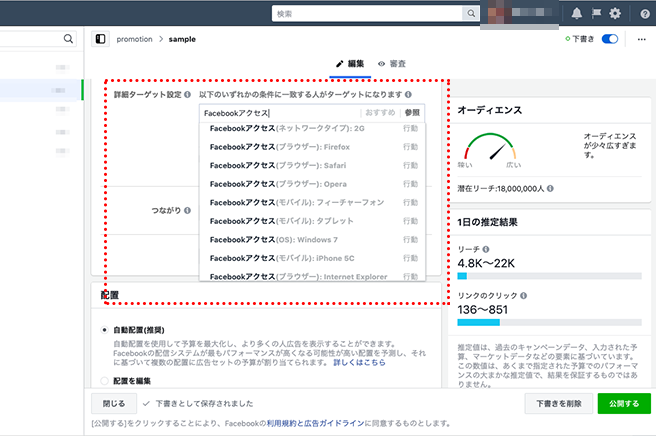
Task: Click the 配置 section heading
Action: (x=110, y=295)
